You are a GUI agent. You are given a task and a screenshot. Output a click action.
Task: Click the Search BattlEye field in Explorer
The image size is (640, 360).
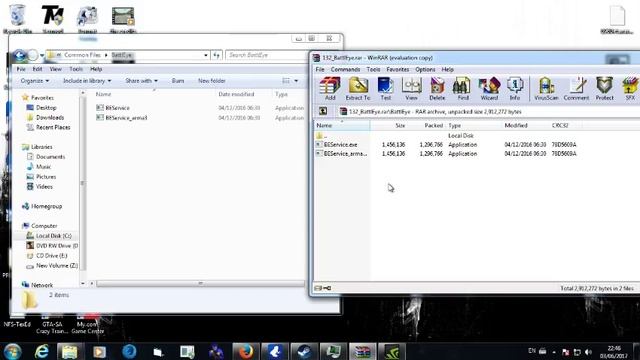[266, 55]
